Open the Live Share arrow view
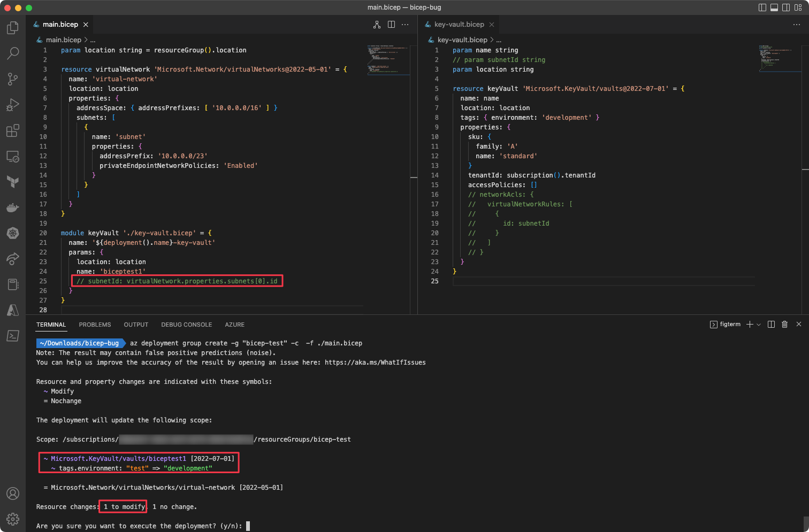This screenshot has height=532, width=809. 13,259
